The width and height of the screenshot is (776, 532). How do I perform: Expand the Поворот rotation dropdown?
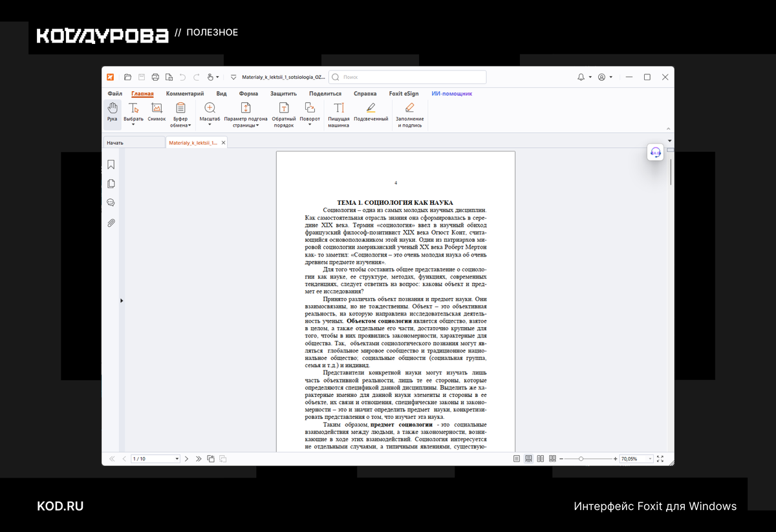pyautogui.click(x=310, y=112)
